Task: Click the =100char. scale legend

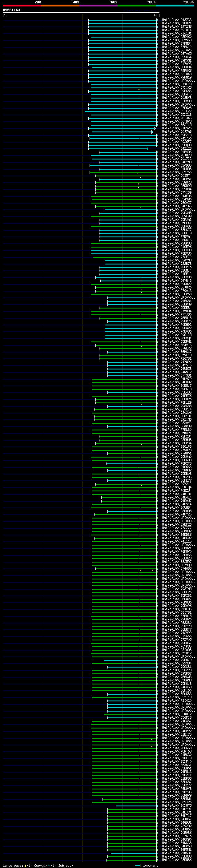Action: (x=147, y=865)
